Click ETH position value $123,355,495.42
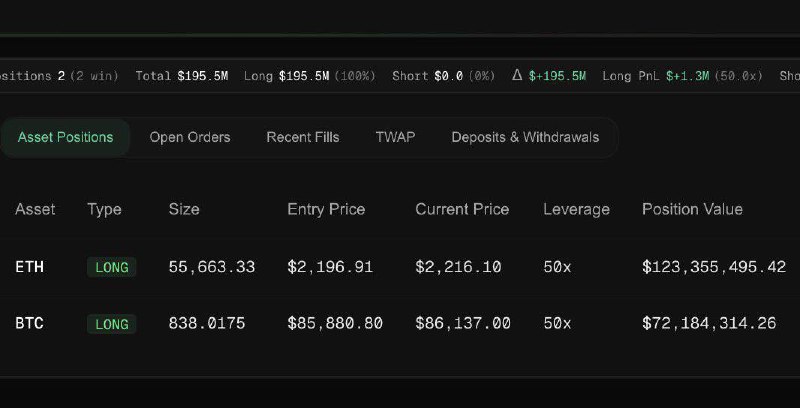Viewport: 800px width, 408px height. point(714,267)
